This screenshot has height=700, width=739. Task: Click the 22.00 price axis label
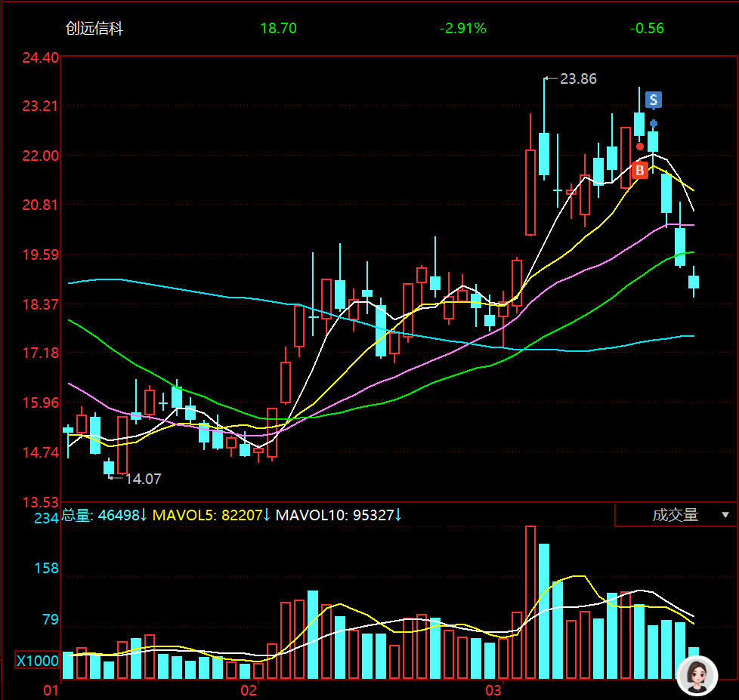pos(41,156)
